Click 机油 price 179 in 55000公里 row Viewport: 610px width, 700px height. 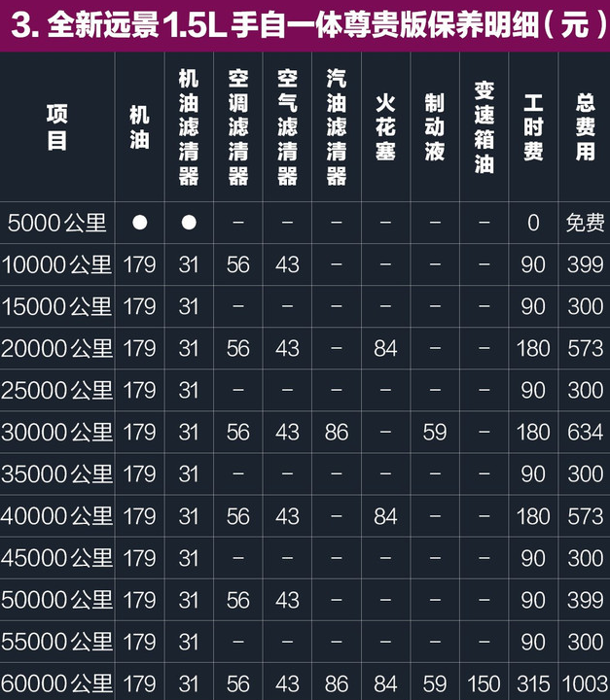coord(139,642)
